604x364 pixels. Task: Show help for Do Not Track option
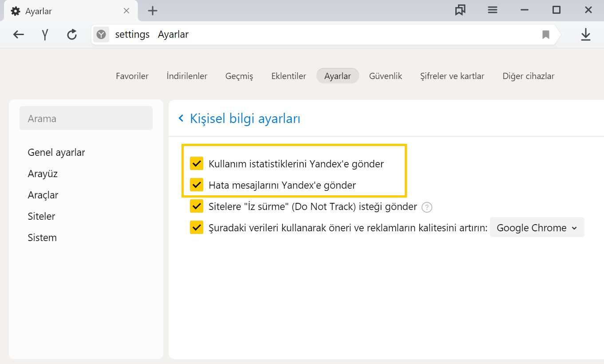coord(427,207)
